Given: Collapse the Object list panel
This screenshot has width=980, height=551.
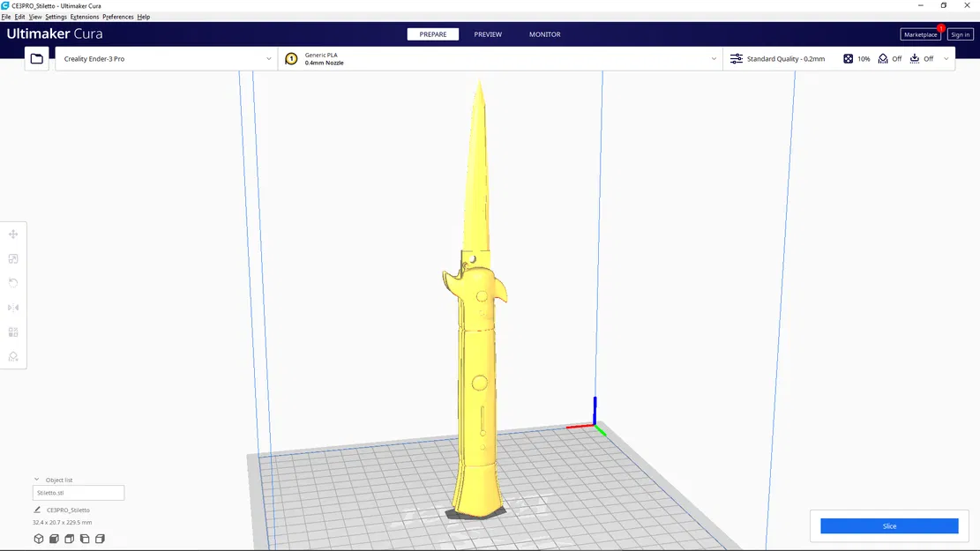Looking at the screenshot, I should pos(37,479).
